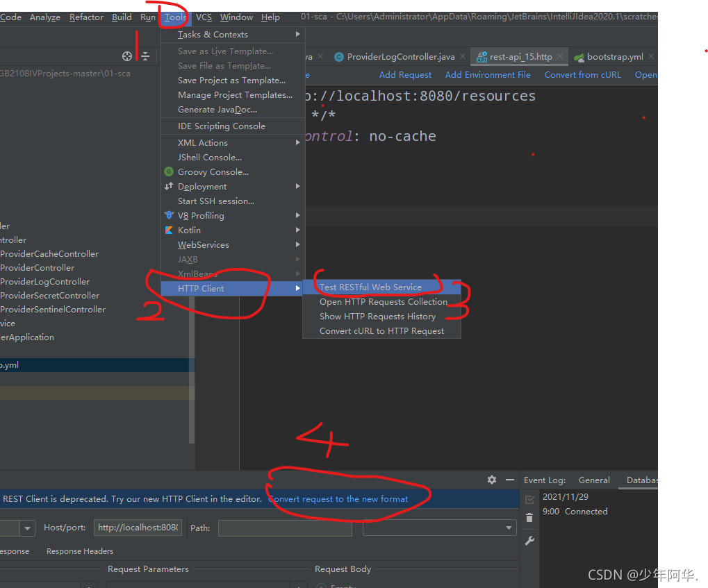Expand the WebServices submenu
This screenshot has height=588, width=708.
point(297,244)
